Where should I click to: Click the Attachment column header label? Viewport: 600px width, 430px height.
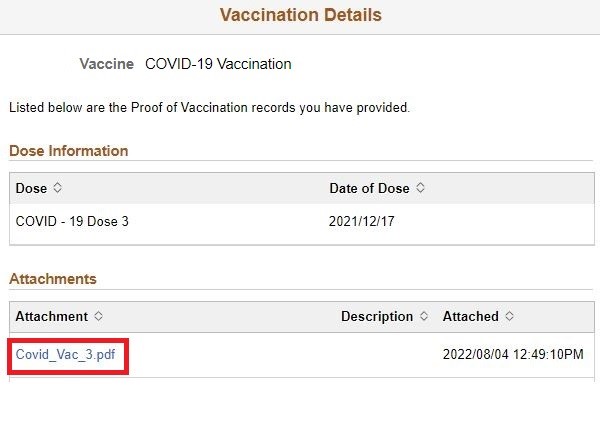click(51, 316)
